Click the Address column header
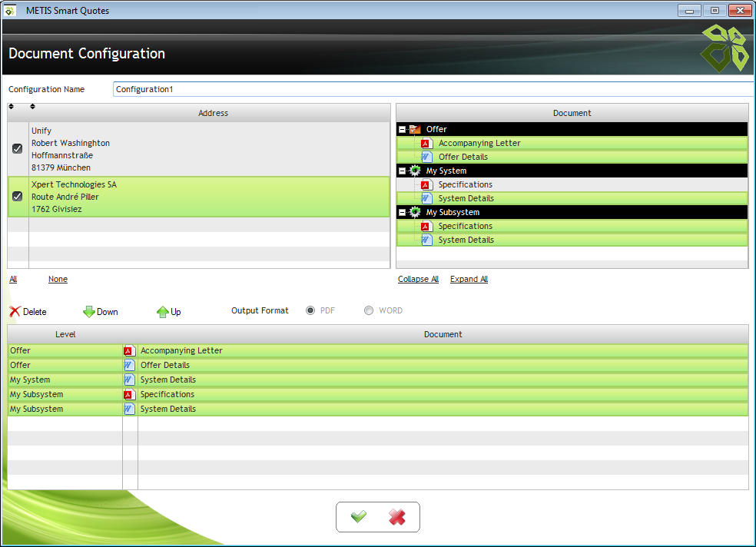This screenshot has width=756, height=547. pos(213,113)
